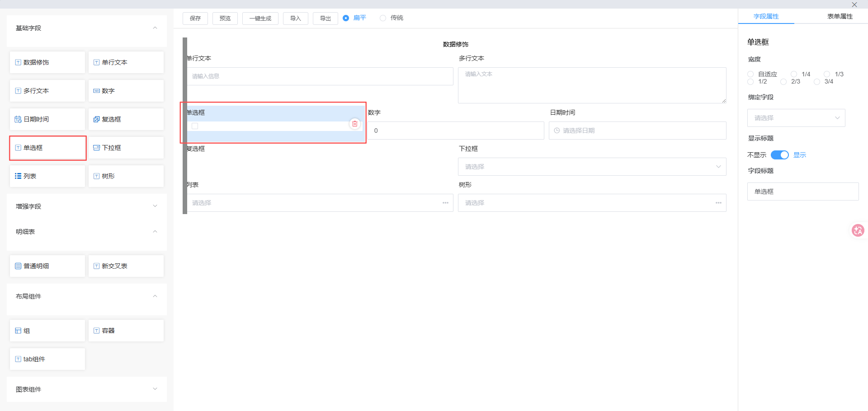
Task: Click the 单选框 field icon in palette
Action: (x=18, y=148)
